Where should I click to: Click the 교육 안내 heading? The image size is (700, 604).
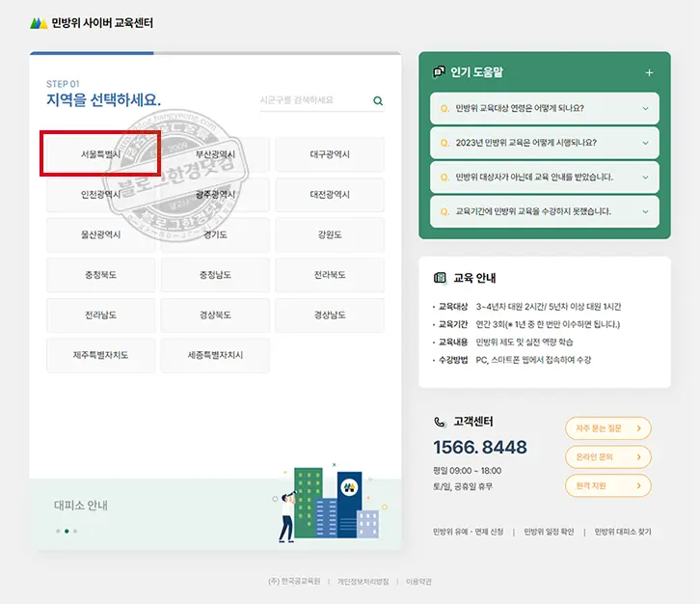(474, 278)
